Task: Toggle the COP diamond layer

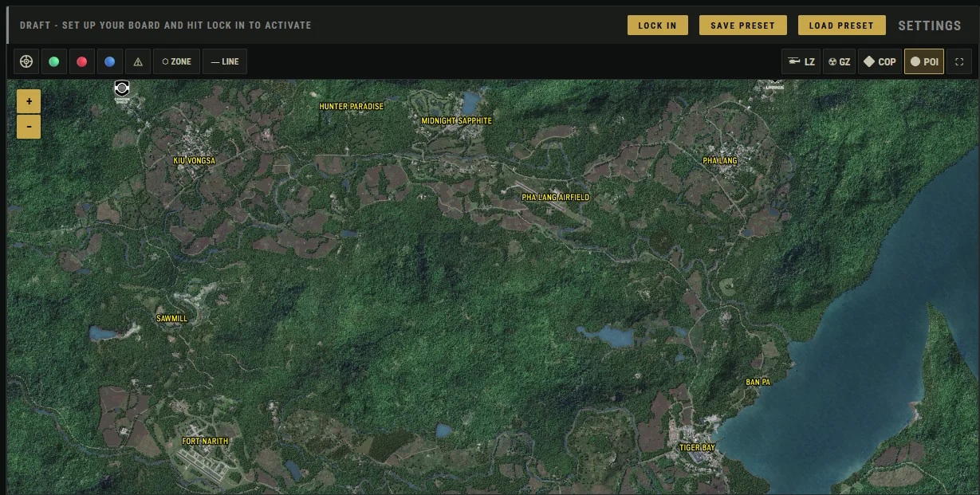Action: click(x=880, y=61)
